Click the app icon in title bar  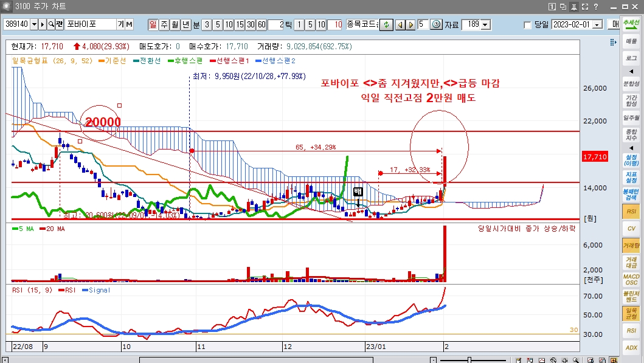coord(7,7)
